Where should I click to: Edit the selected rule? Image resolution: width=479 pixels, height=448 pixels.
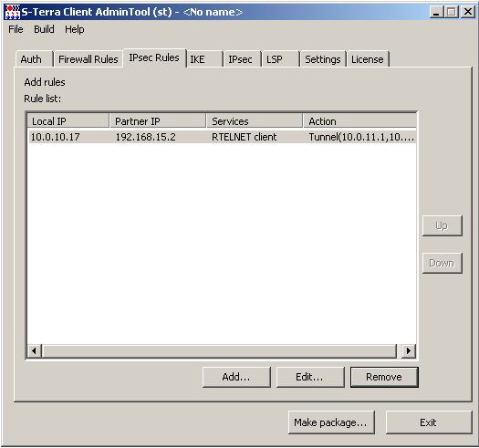[x=310, y=377]
